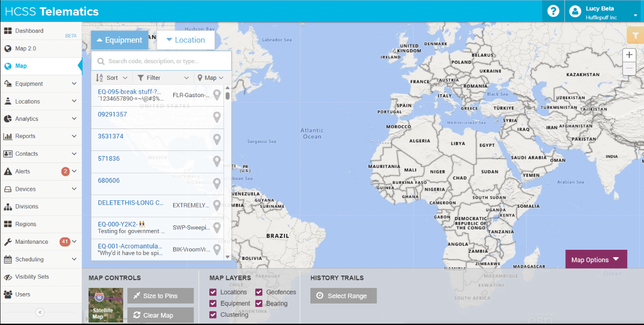
Task: Click the Divisions hierarchy icon
Action: pyautogui.click(x=8, y=207)
